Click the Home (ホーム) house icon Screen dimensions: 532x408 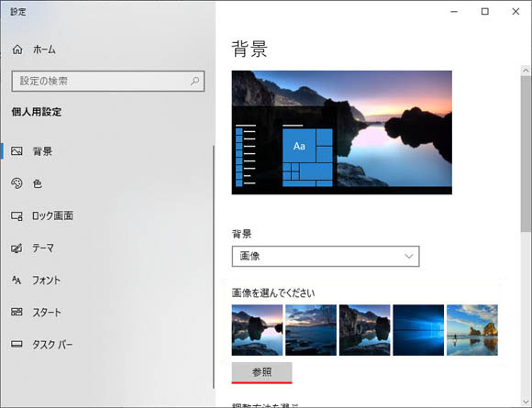pyautogui.click(x=17, y=50)
